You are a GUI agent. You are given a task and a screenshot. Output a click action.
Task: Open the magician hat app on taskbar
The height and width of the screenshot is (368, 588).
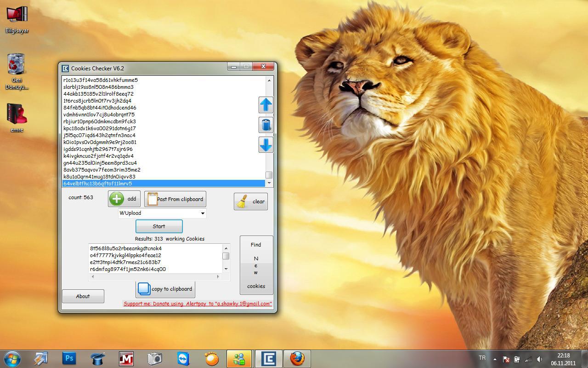click(x=97, y=358)
